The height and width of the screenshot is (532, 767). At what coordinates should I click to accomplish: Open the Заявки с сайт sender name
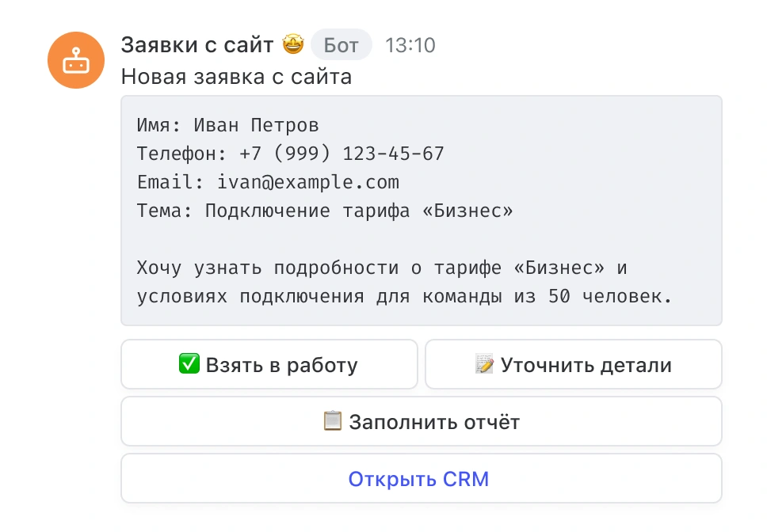tap(198, 45)
